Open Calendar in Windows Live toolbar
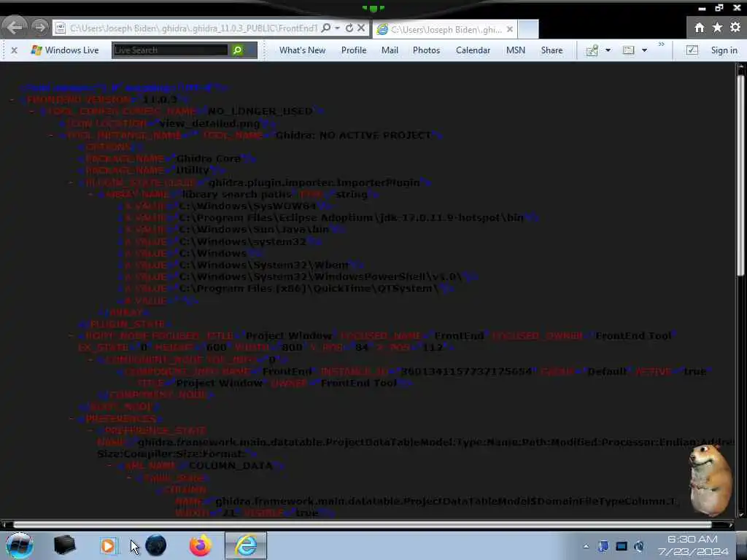 coord(473,50)
